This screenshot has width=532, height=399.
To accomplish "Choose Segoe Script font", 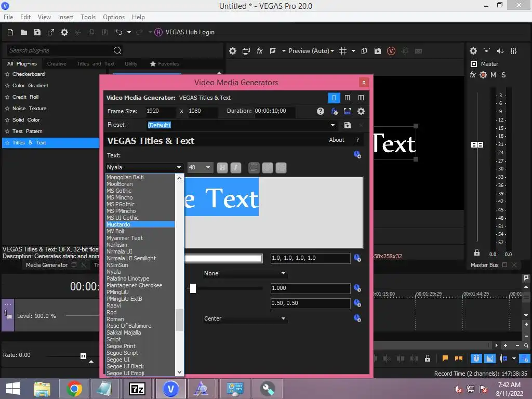I will click(x=122, y=353).
